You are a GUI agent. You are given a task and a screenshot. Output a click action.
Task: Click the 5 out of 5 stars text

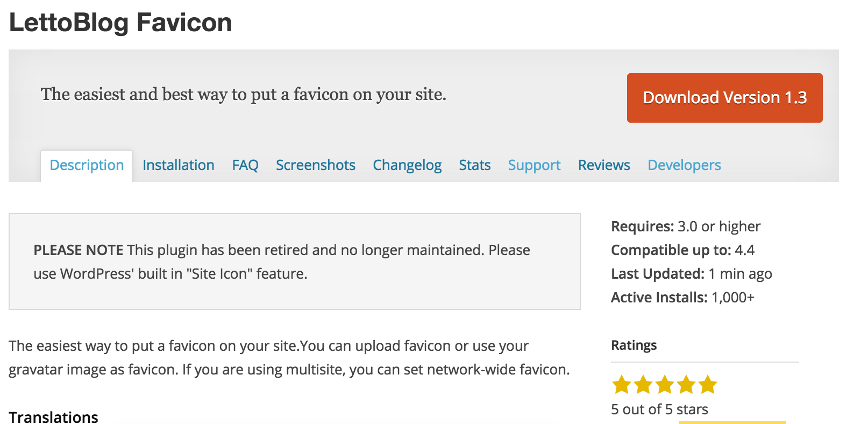659,409
